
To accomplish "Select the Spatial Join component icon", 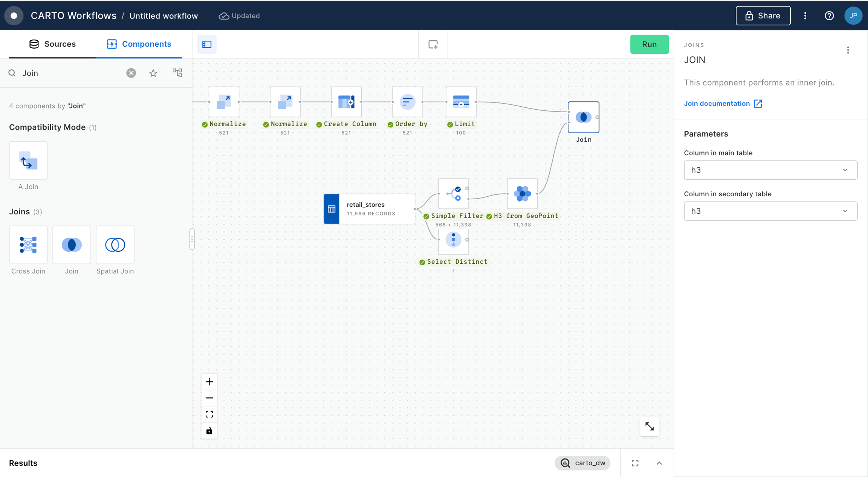I will pos(115,245).
